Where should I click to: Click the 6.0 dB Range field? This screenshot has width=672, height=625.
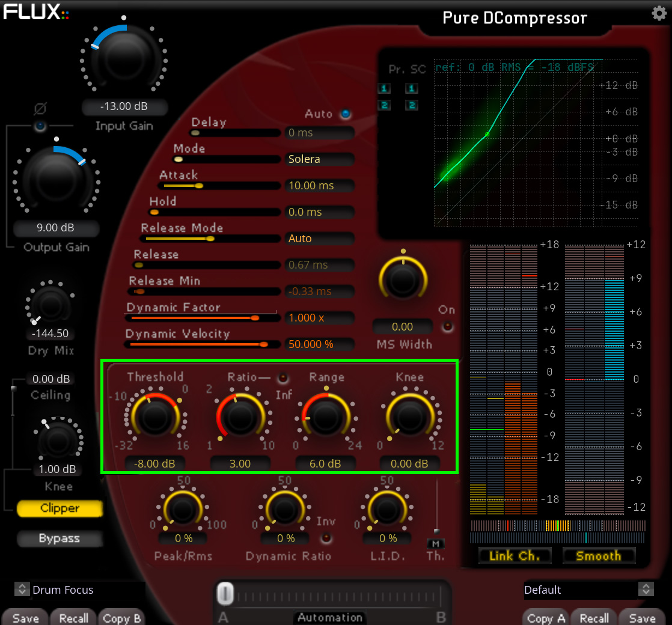pyautogui.click(x=325, y=463)
